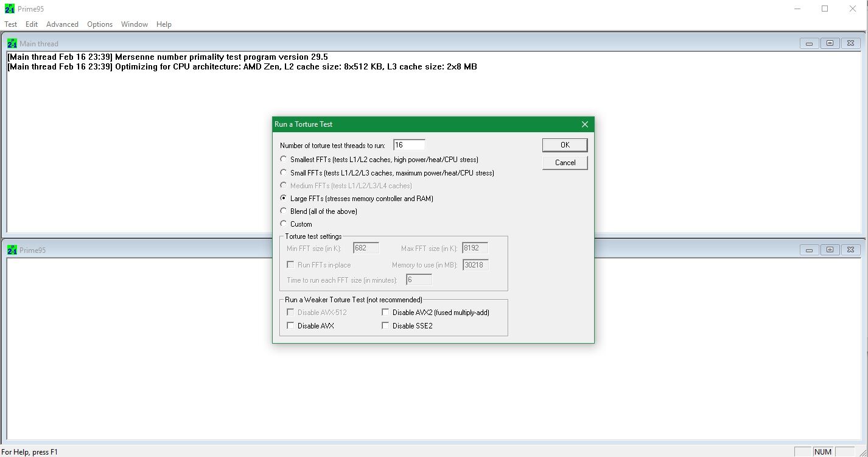Click the Prime95 icon in the title bar
This screenshot has height=457, width=868.
coord(9,9)
